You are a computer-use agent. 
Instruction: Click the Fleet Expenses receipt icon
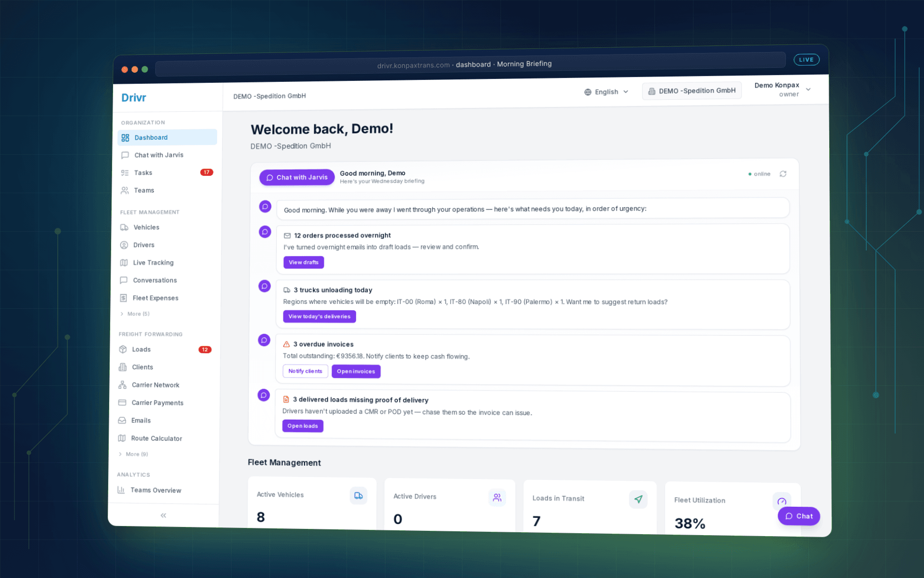point(123,298)
